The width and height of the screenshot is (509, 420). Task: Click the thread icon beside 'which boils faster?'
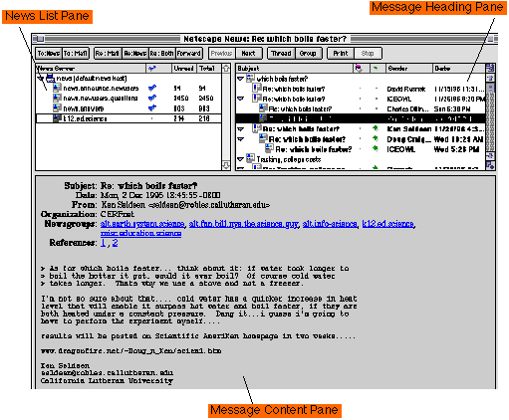point(250,79)
